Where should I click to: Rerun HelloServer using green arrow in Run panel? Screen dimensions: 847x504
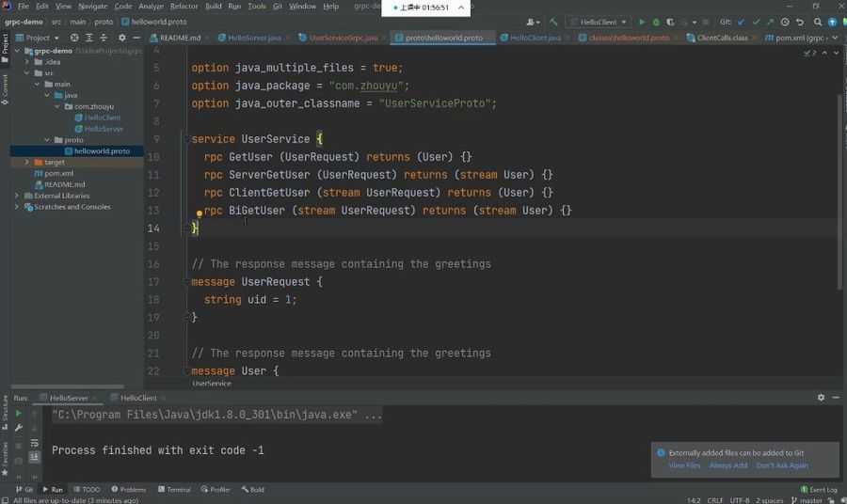point(19,414)
